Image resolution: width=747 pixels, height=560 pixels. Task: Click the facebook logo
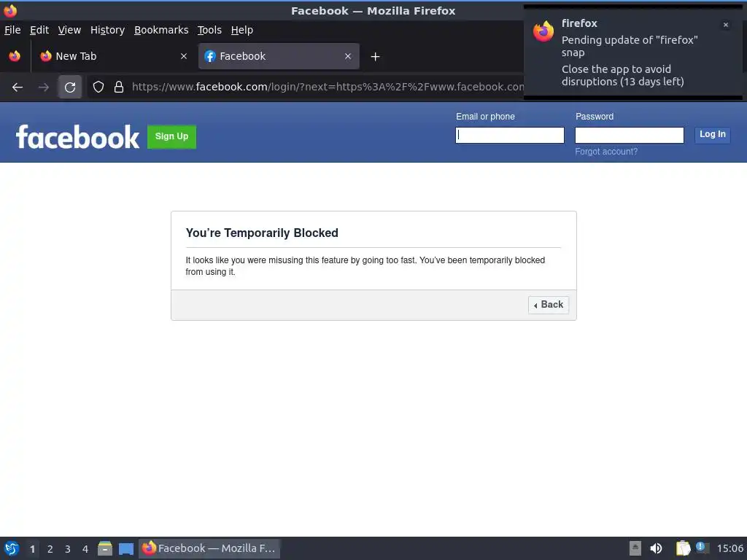(77, 137)
